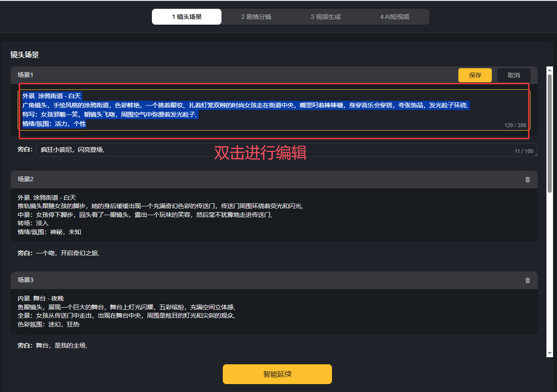Click the scroll up arrow of the scene list

click(550, 70)
